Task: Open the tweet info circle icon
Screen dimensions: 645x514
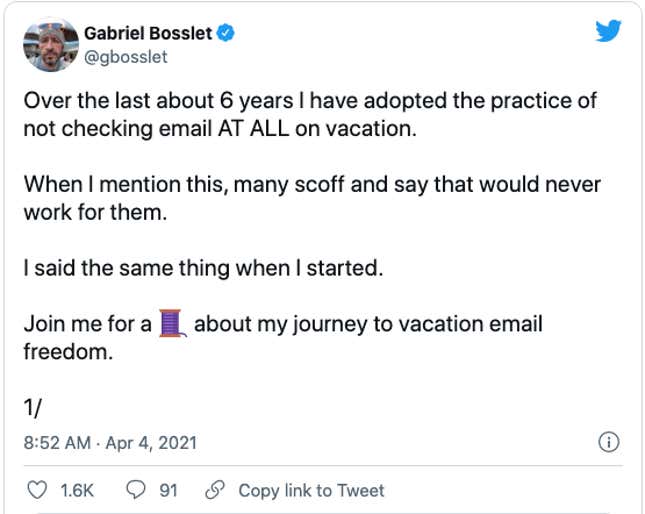Action: [x=608, y=442]
